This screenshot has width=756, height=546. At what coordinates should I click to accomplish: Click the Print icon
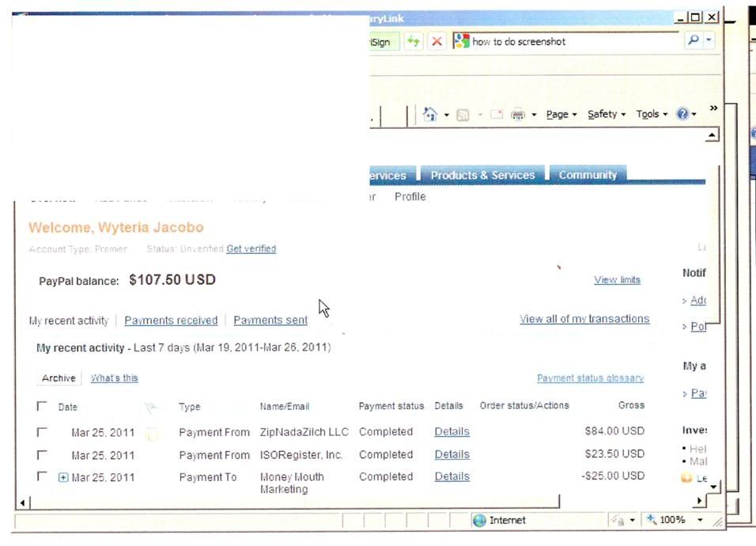click(x=518, y=115)
